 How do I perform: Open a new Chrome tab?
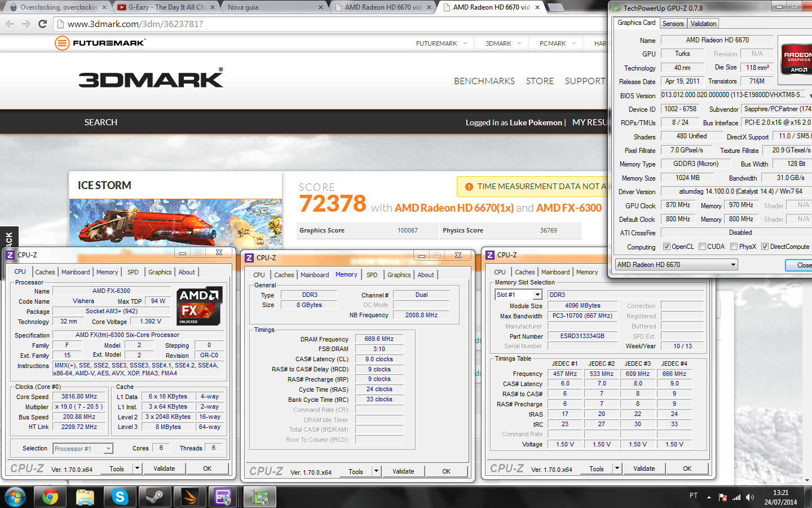pyautogui.click(x=555, y=7)
